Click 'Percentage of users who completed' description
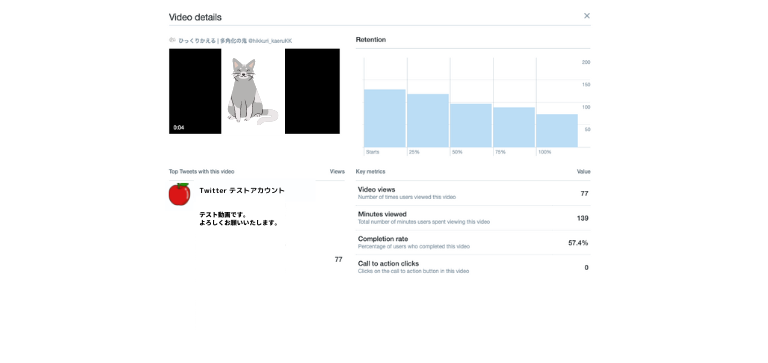768x363 pixels. tap(413, 246)
